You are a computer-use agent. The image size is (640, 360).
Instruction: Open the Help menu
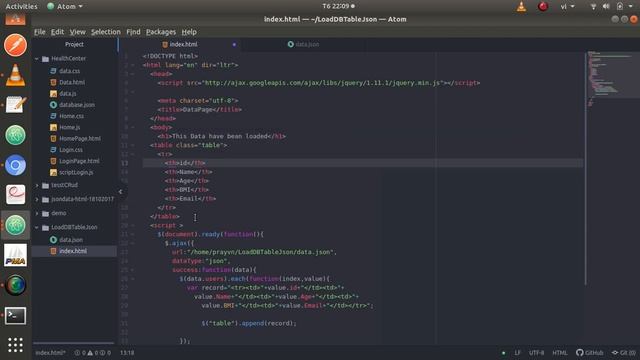(189, 32)
